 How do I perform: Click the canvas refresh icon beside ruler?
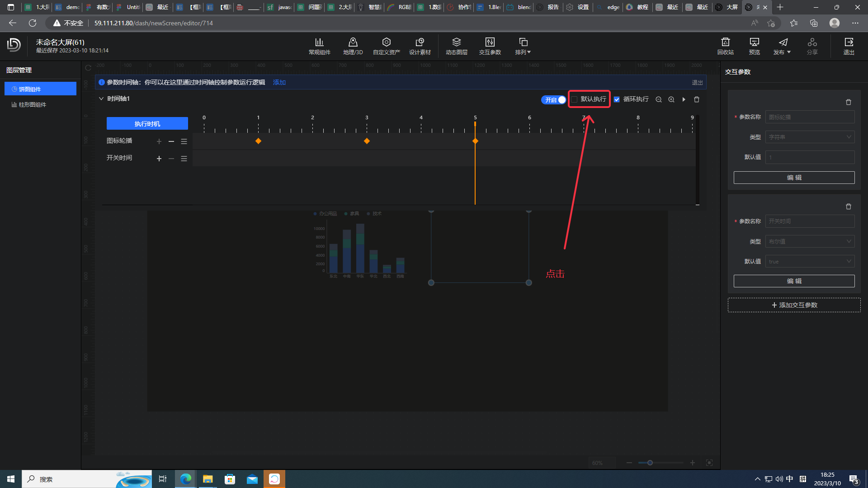[x=88, y=68]
